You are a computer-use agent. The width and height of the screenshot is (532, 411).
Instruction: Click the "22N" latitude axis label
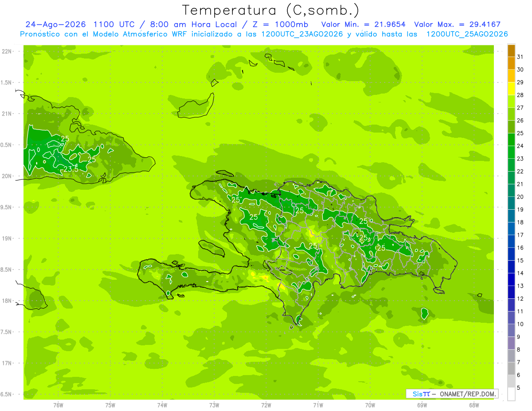[x=8, y=51]
